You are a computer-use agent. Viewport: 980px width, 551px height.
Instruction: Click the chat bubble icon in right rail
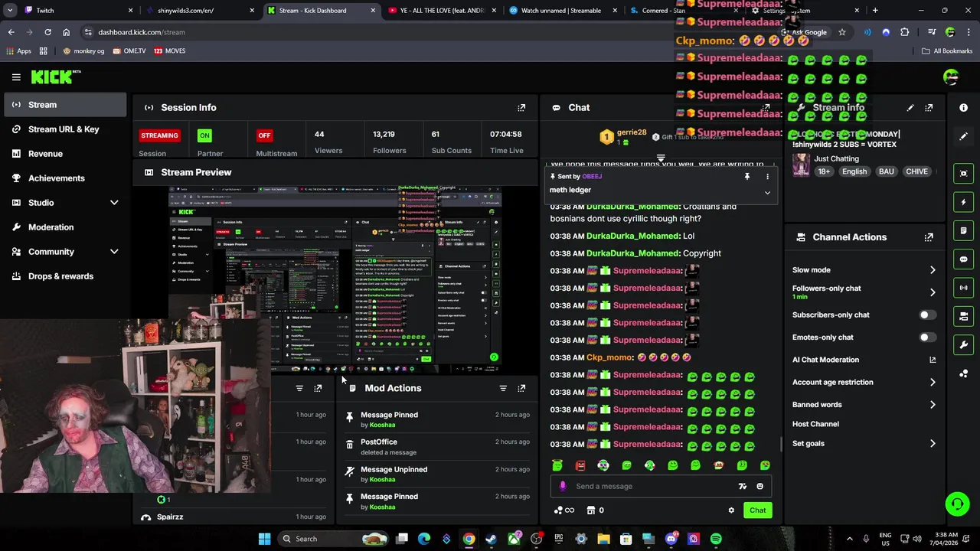[963, 259]
